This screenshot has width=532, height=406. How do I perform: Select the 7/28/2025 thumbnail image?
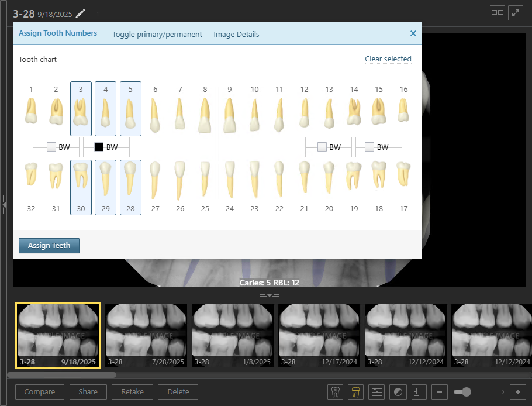(146, 335)
